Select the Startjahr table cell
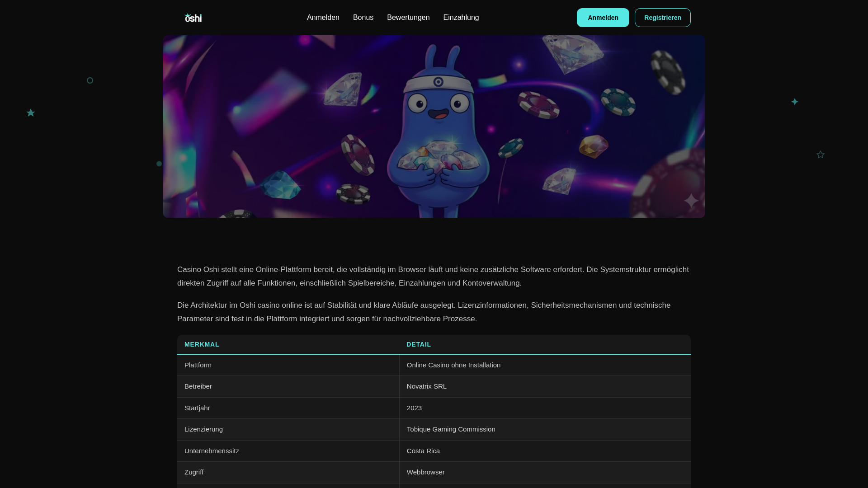 288,408
